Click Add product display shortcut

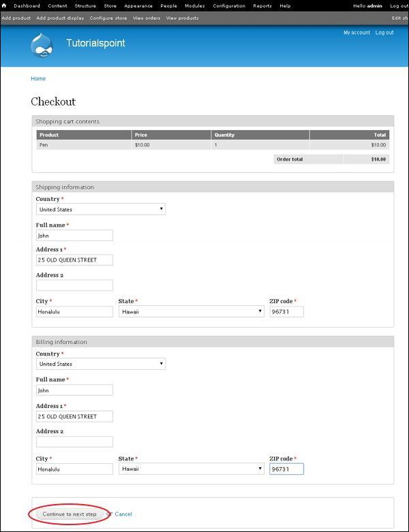60,18
